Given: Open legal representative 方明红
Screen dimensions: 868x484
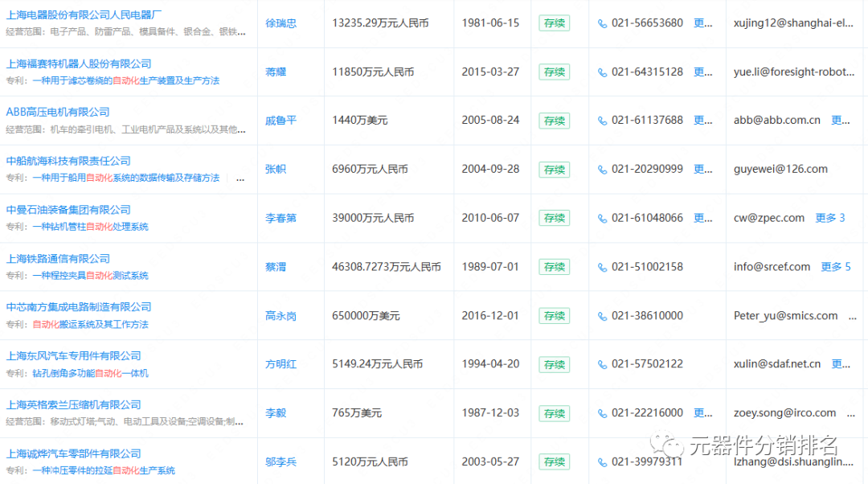Looking at the screenshot, I should coord(280,364).
